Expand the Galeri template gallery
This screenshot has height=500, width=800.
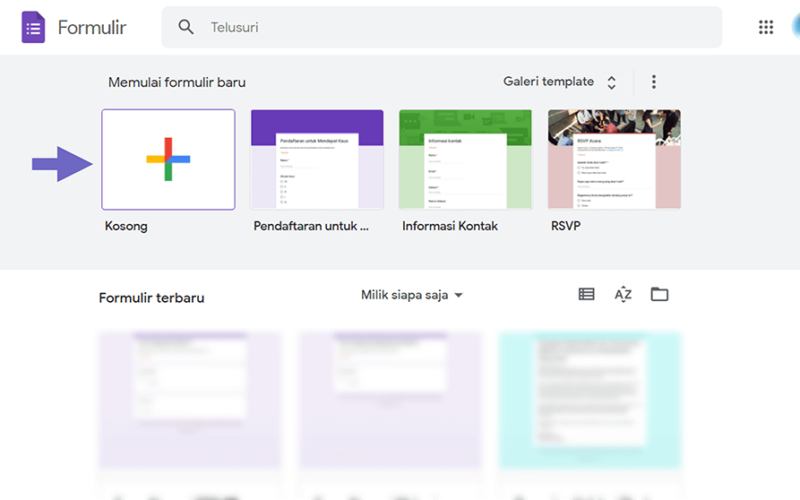(560, 82)
